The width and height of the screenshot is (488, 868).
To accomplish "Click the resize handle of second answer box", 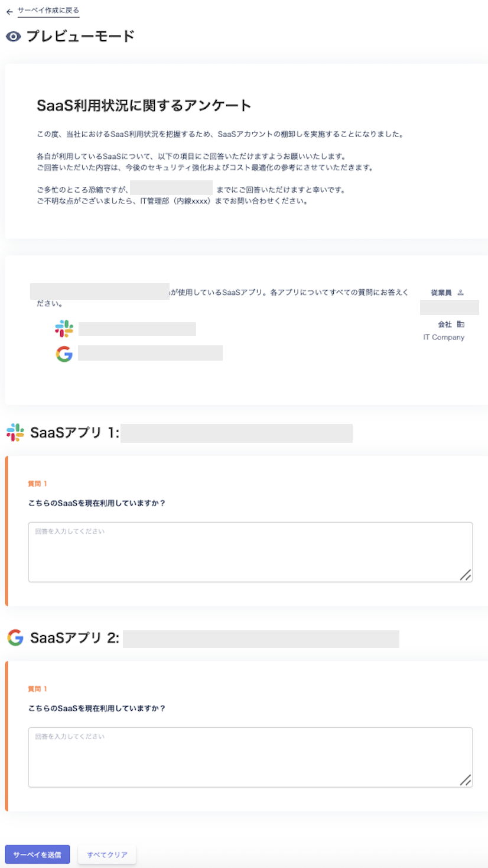I will (466, 780).
